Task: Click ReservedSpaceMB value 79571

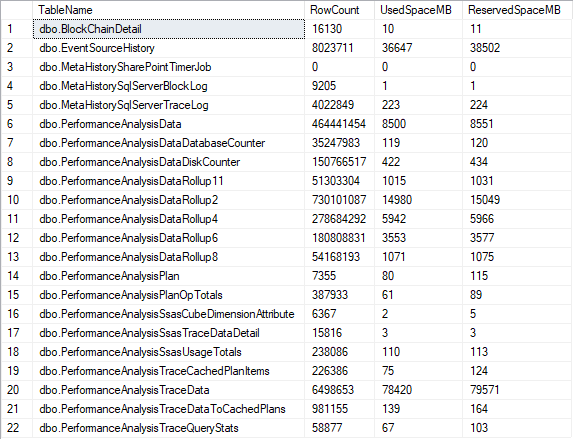Action: point(517,390)
